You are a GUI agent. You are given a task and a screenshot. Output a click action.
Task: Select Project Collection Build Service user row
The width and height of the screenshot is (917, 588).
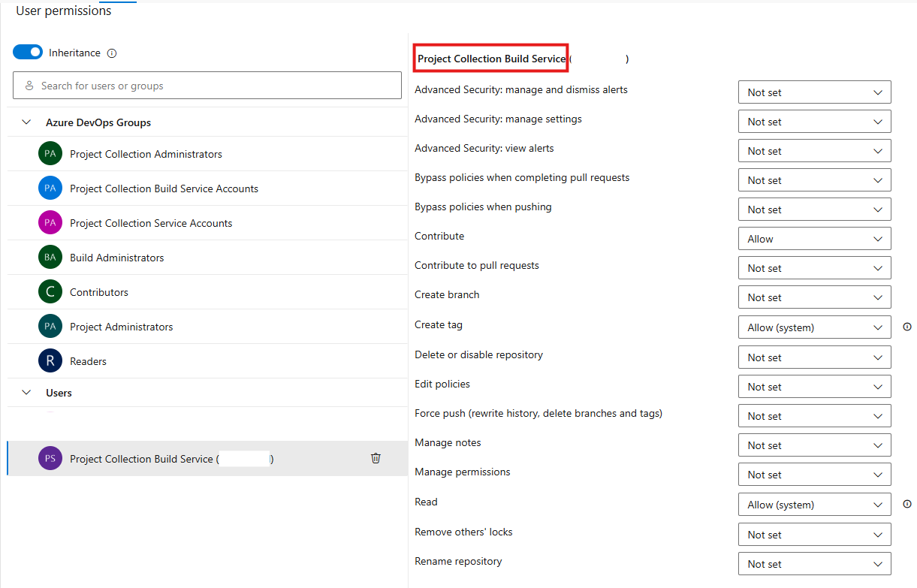207,458
